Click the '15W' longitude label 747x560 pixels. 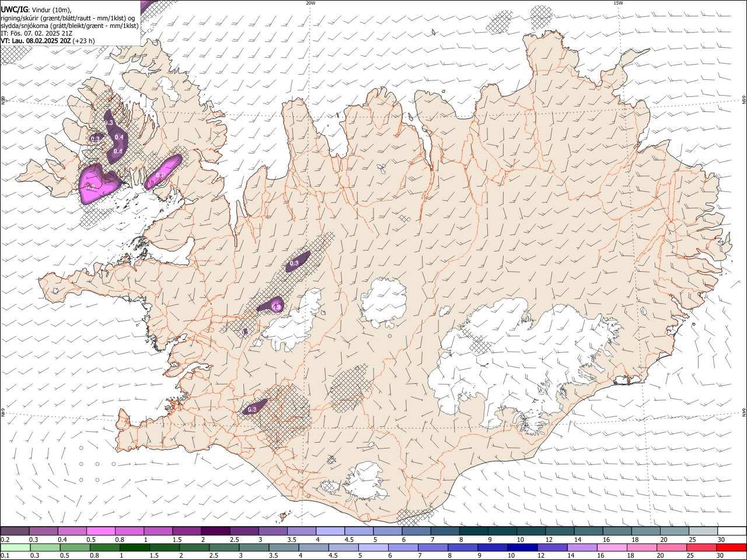[x=618, y=3]
